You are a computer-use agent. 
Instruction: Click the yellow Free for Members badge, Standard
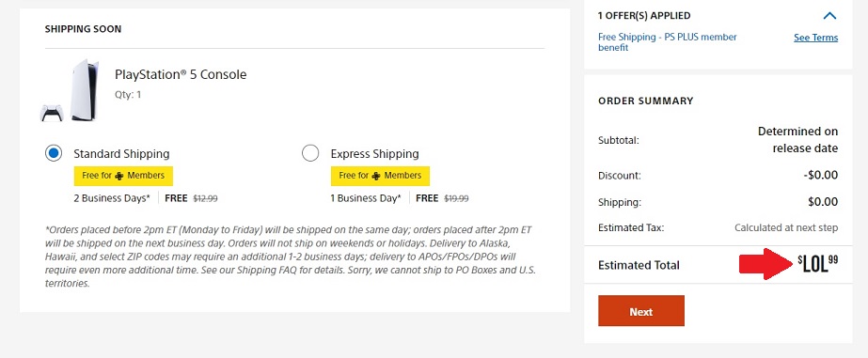point(123,176)
